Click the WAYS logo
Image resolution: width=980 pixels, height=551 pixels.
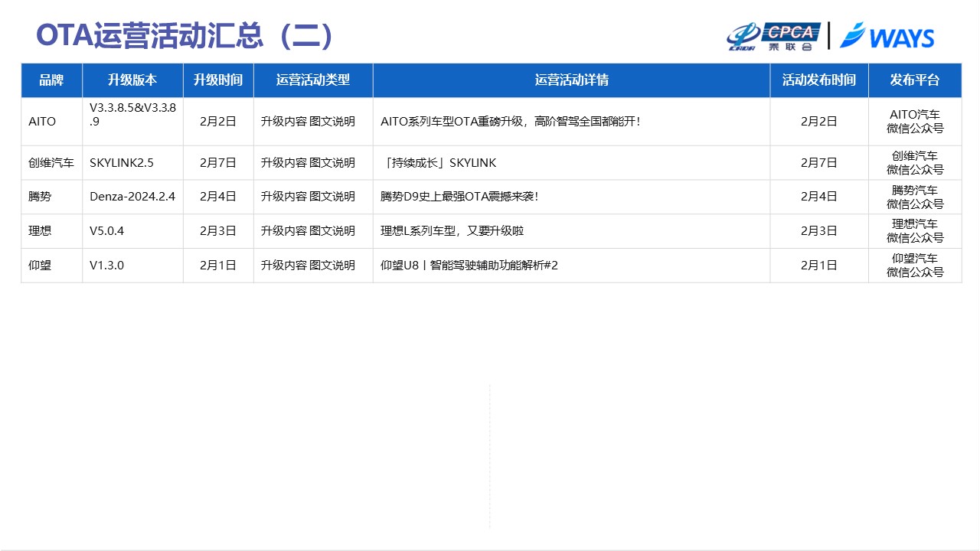[x=887, y=36]
